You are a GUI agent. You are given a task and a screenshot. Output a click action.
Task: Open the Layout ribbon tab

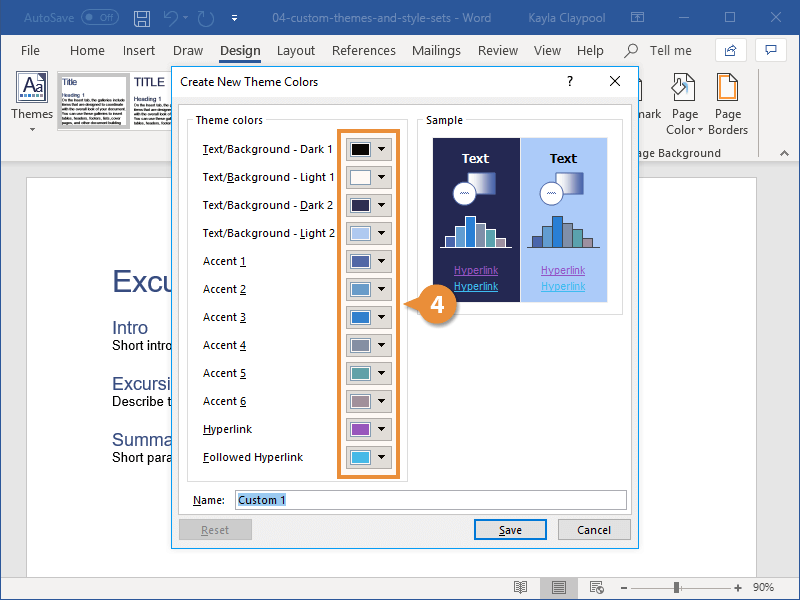(296, 51)
